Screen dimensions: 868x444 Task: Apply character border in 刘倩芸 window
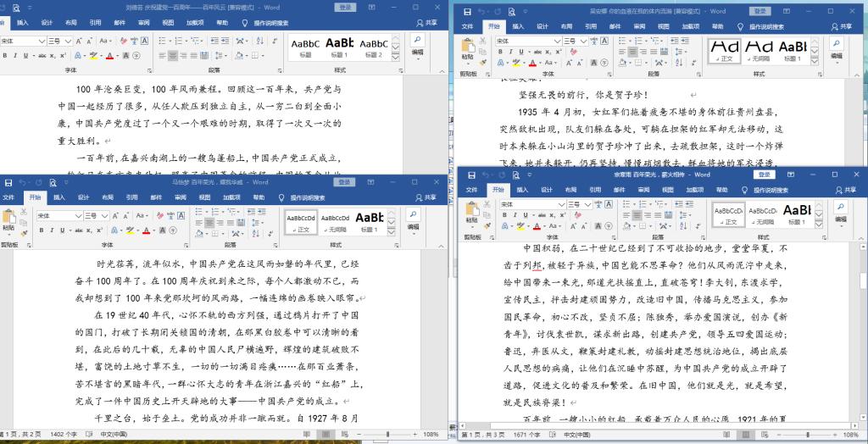pos(144,41)
